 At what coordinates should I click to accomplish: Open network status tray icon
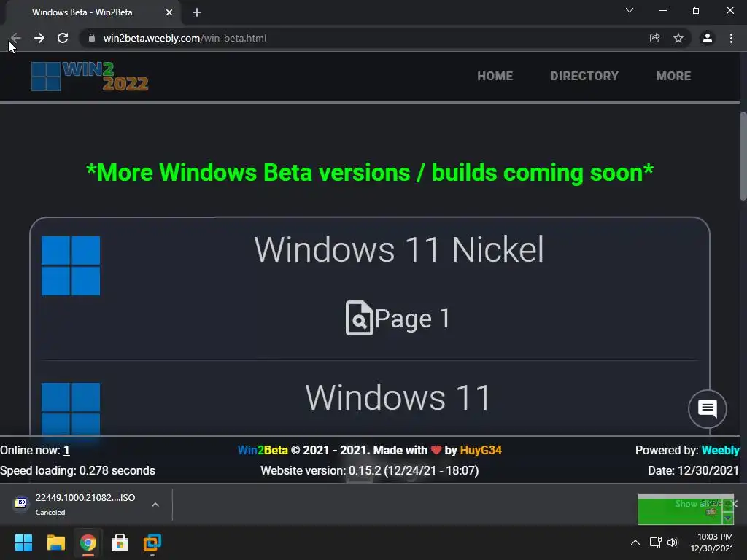[x=656, y=542]
